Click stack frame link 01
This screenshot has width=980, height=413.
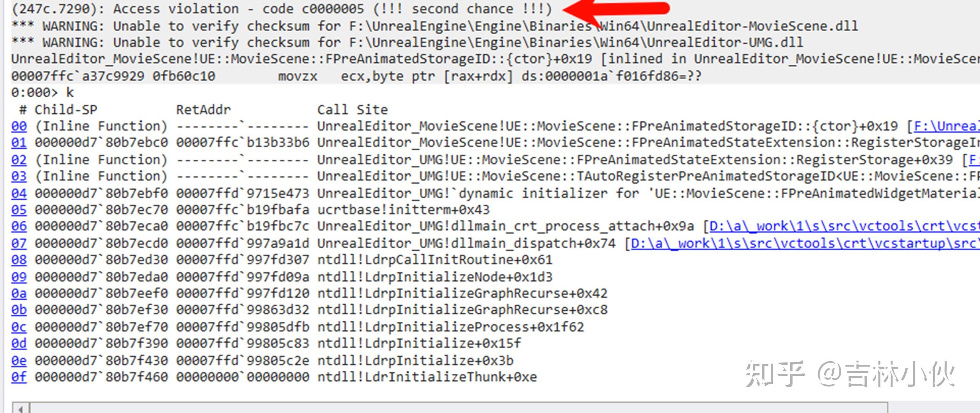[19, 143]
